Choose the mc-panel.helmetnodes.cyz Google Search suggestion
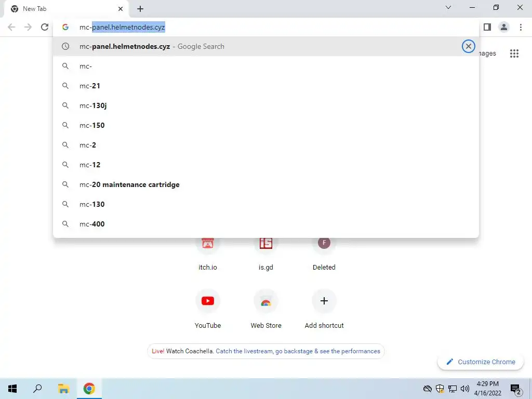This screenshot has height=399, width=532. [x=266, y=46]
